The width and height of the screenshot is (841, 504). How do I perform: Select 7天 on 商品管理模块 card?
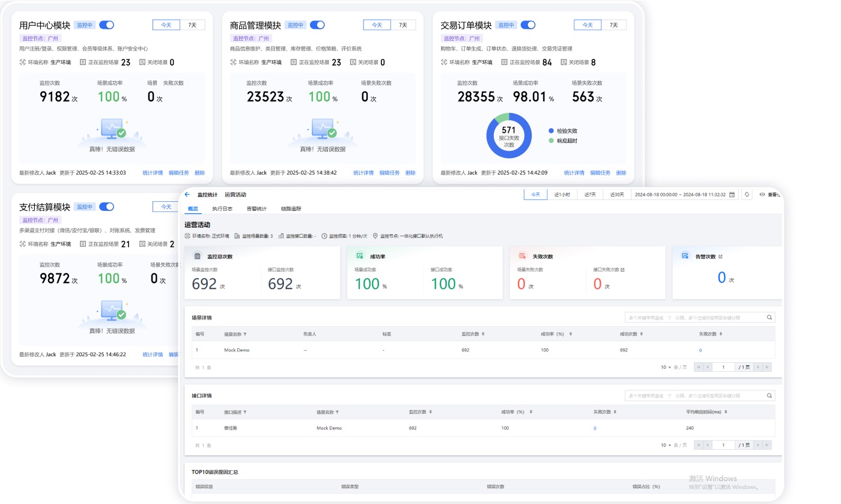click(x=404, y=25)
